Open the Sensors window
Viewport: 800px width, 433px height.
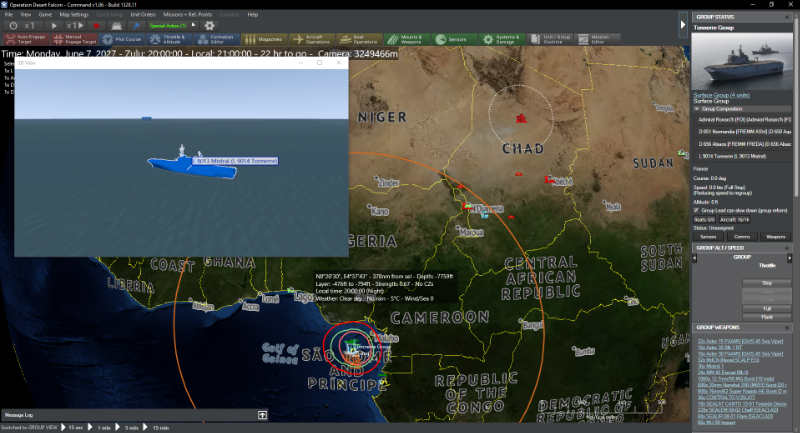click(x=455, y=39)
